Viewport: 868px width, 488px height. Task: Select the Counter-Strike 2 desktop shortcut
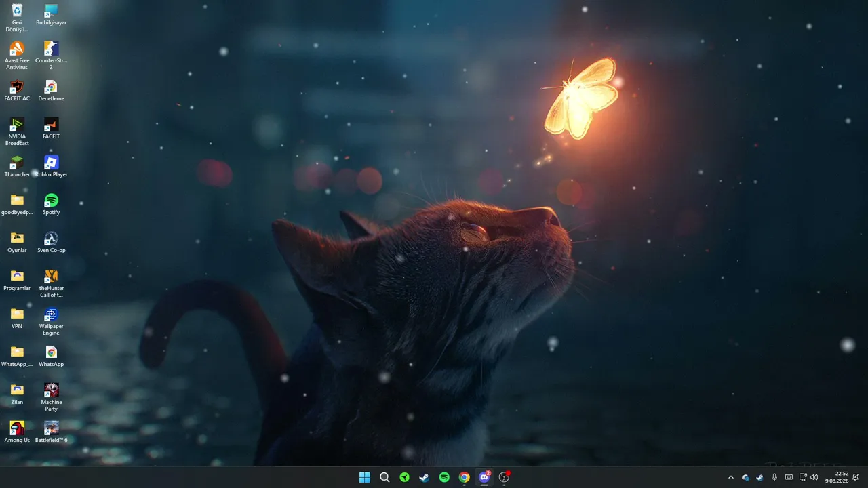(x=51, y=56)
